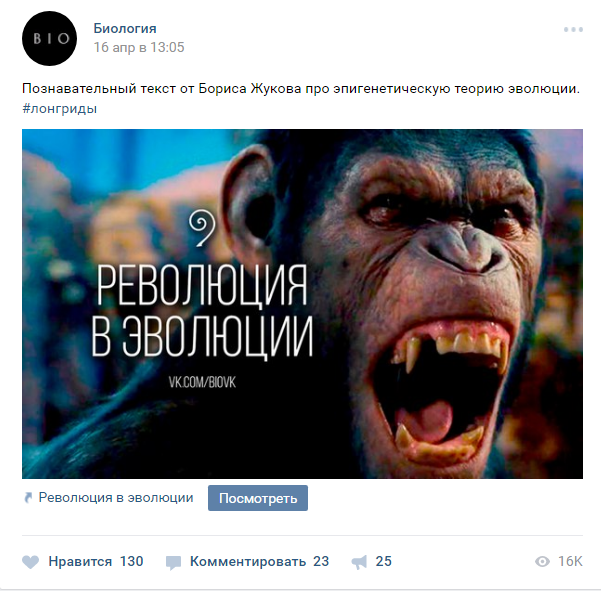Open the #лонгриды hashtag
601x591 pixels.
[59, 108]
